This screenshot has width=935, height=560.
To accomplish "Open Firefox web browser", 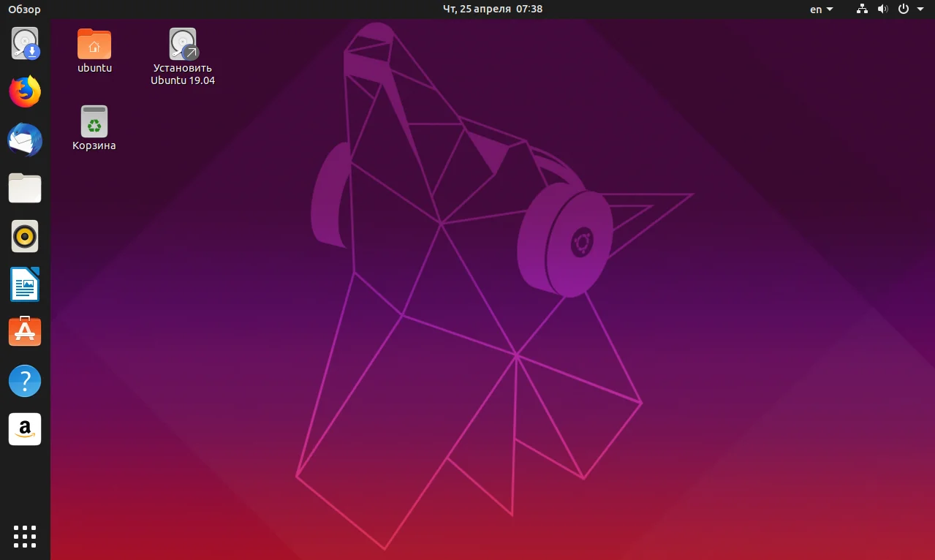I will (x=25, y=92).
